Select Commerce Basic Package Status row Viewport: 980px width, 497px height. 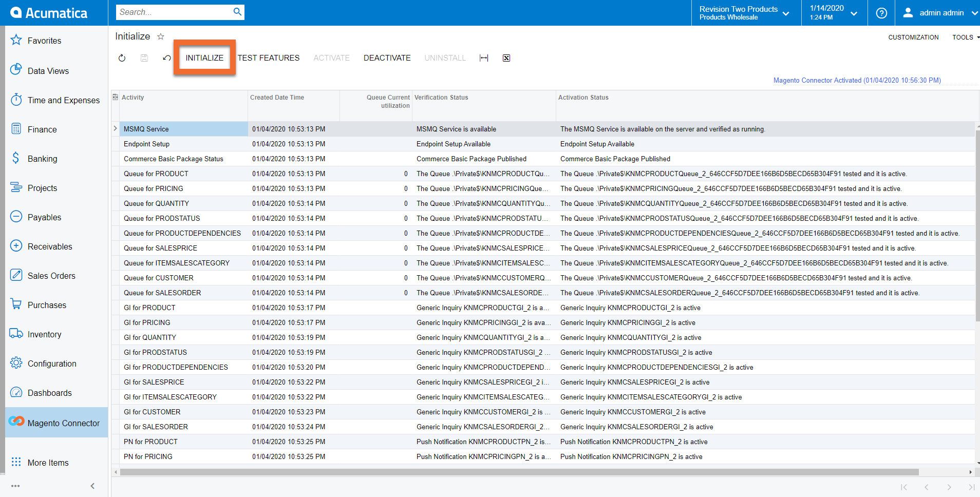pyautogui.click(x=544, y=159)
